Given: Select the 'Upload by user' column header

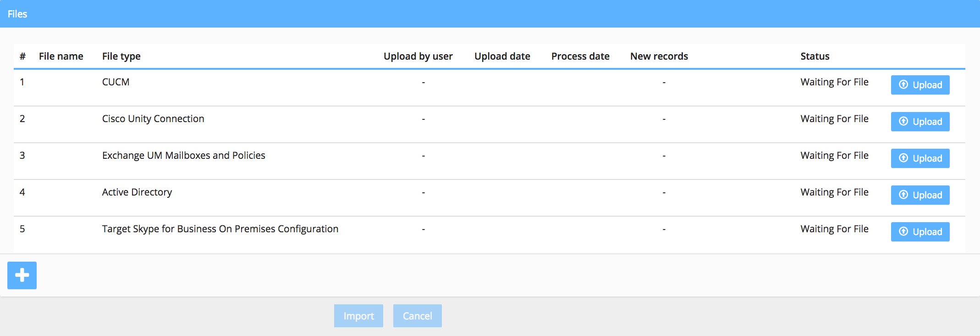Looking at the screenshot, I should (418, 56).
